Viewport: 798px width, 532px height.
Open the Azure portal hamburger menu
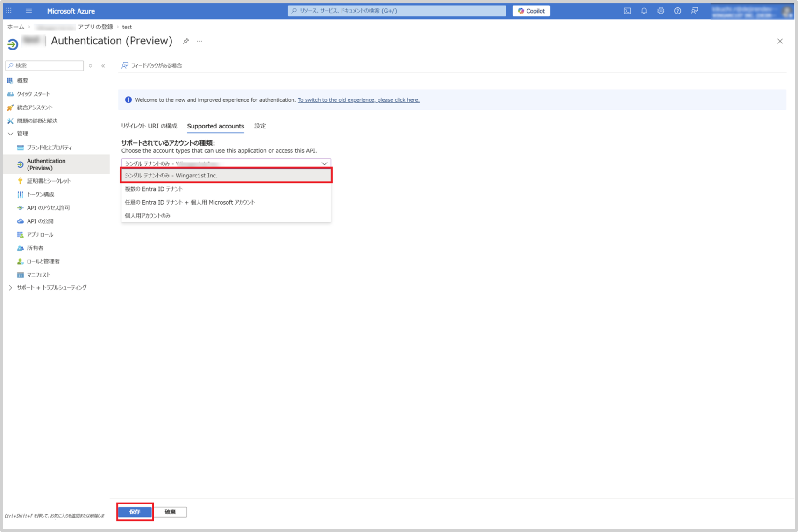point(28,11)
